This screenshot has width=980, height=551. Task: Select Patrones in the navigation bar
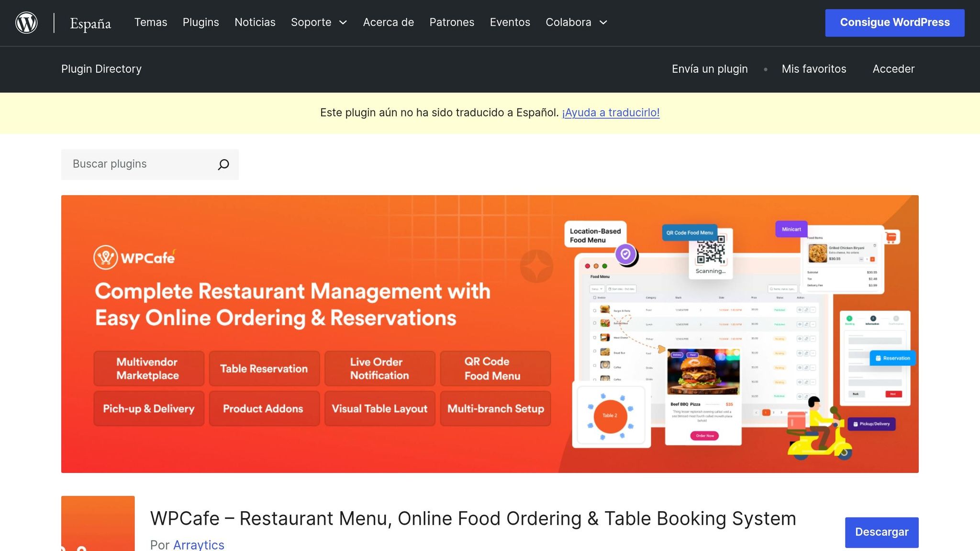point(452,22)
